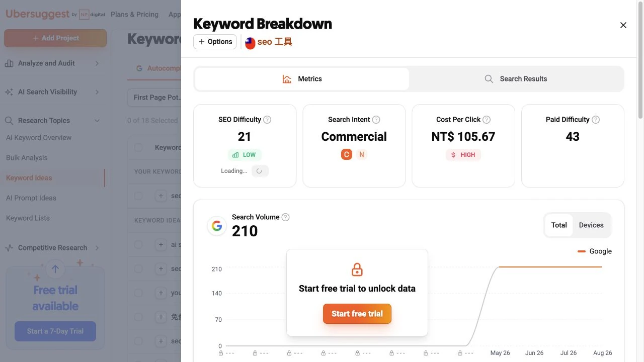
Task: Click the NT$ 105.67 value
Action: (x=463, y=137)
